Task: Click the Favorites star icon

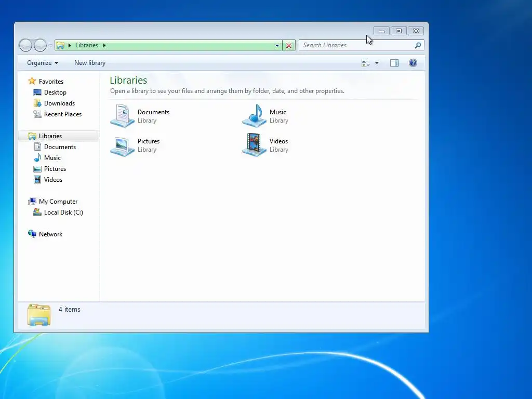Action: coord(32,81)
